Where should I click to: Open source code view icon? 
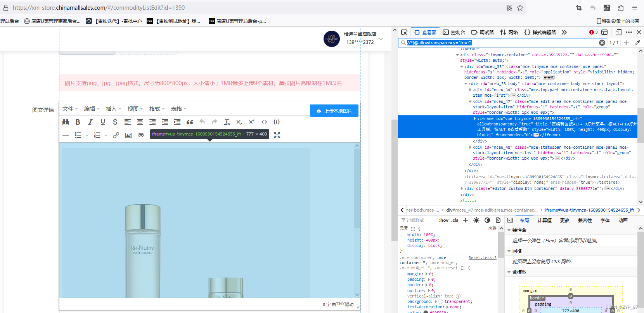coord(264,122)
